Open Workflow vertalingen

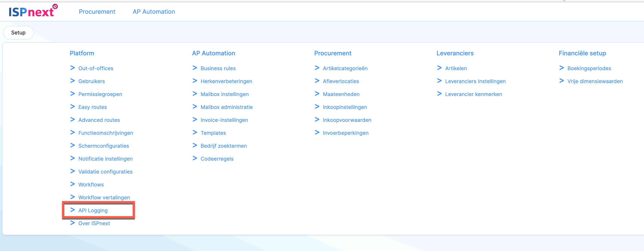(x=104, y=198)
